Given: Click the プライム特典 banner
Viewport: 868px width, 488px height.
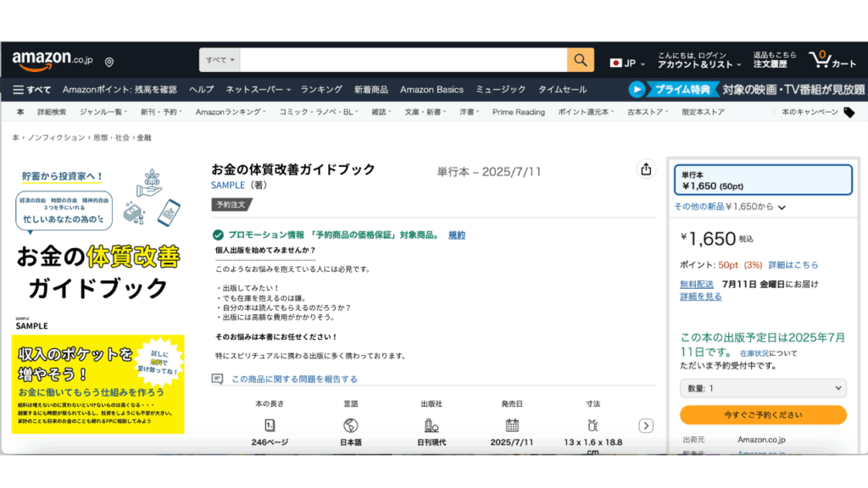Looking at the screenshot, I should pos(682,89).
